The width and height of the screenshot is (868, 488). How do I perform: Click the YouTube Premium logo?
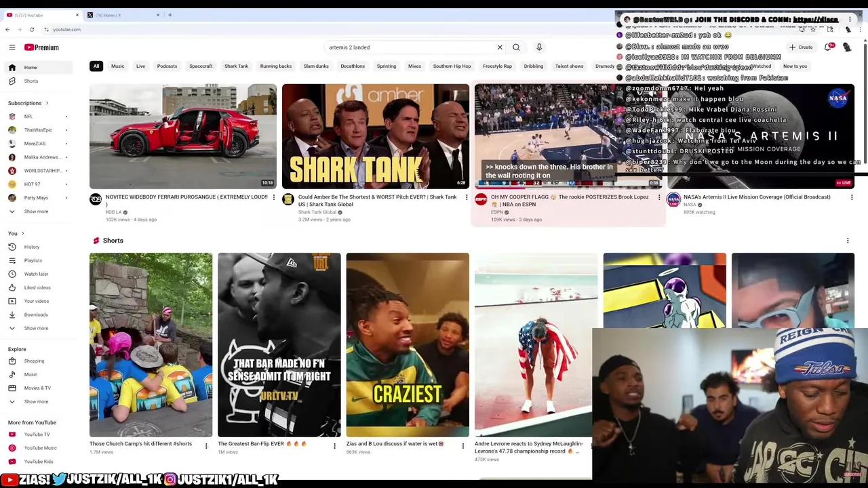[x=42, y=47]
